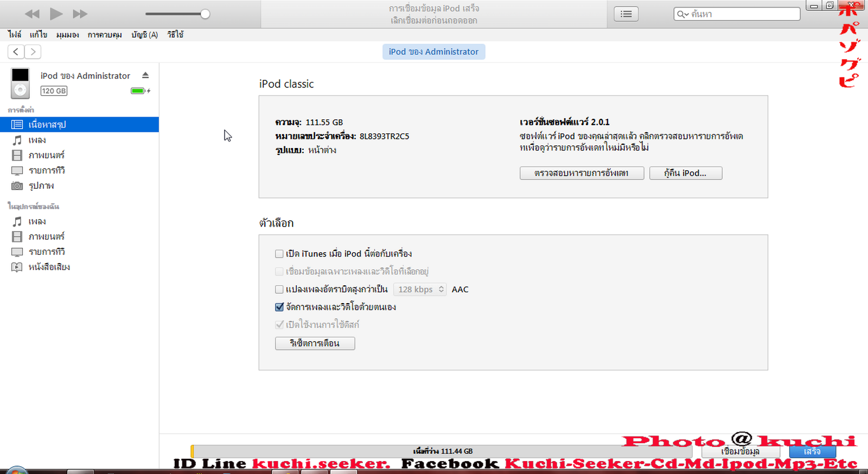Go forward with the right chevron button
Screen dimensions: 868x474
pyautogui.click(x=33, y=52)
